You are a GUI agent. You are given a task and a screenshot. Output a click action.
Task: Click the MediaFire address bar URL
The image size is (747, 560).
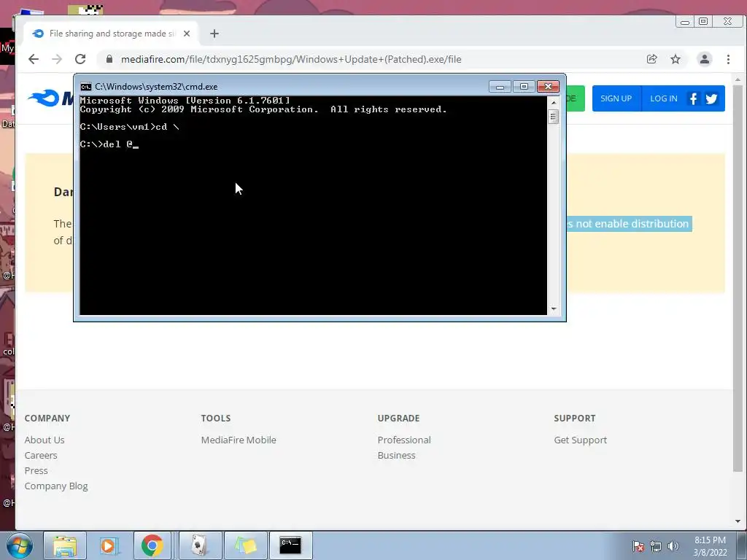[x=291, y=59]
